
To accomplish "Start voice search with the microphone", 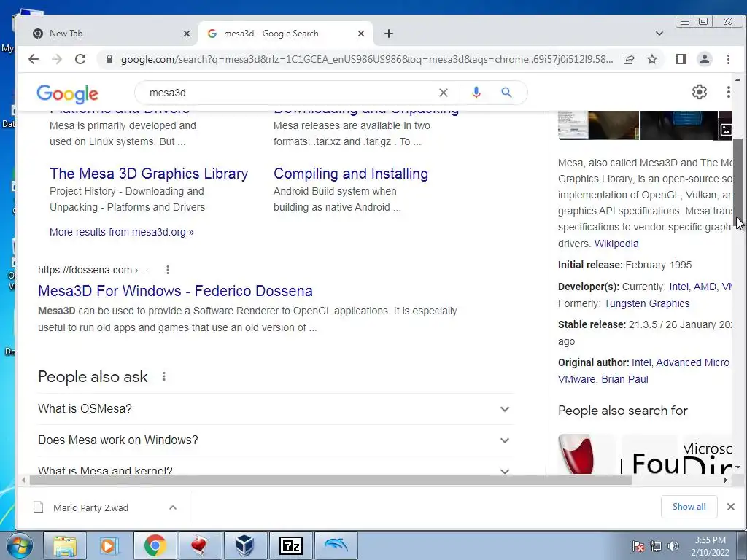I will (476, 93).
